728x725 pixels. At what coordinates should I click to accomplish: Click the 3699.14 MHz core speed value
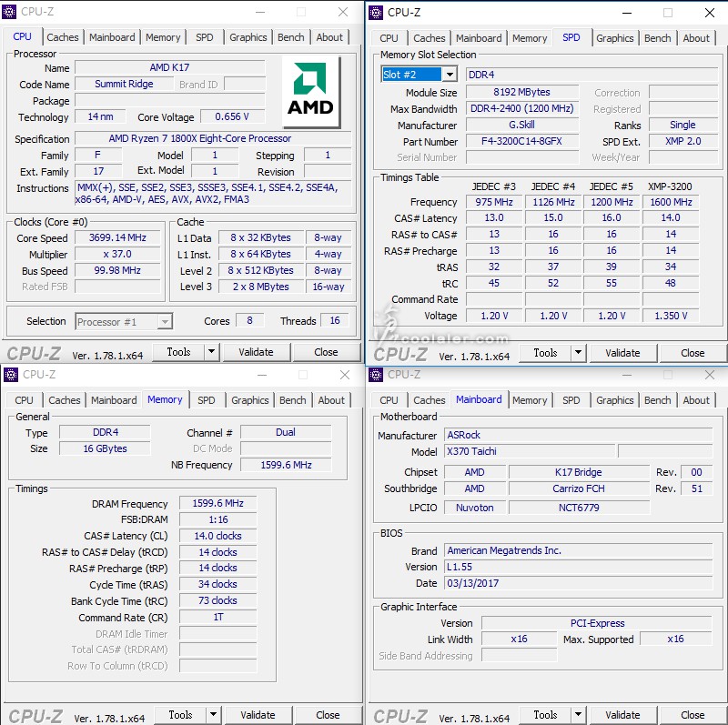coord(117,237)
